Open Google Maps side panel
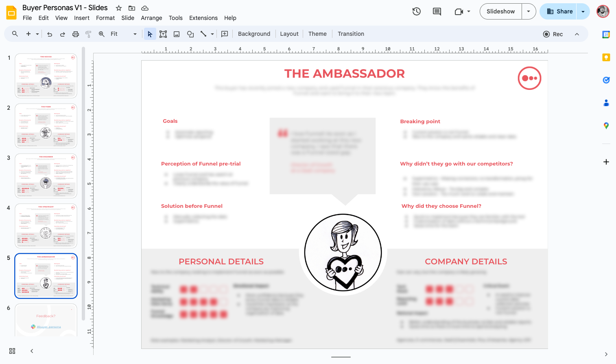Viewport: 616px width, 364px height. tap(606, 126)
